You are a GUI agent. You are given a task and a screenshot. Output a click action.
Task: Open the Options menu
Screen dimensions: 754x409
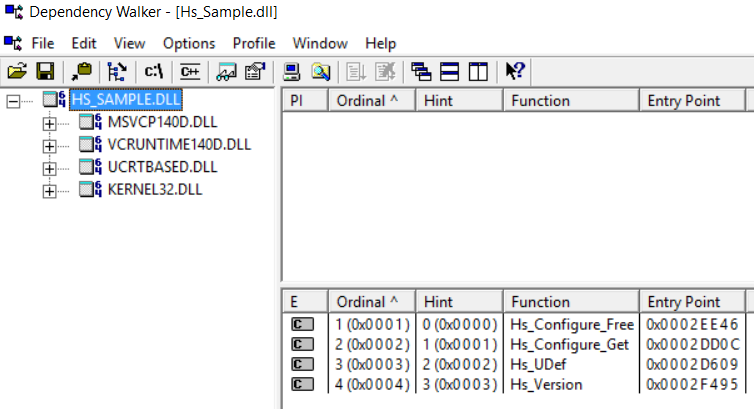point(189,43)
